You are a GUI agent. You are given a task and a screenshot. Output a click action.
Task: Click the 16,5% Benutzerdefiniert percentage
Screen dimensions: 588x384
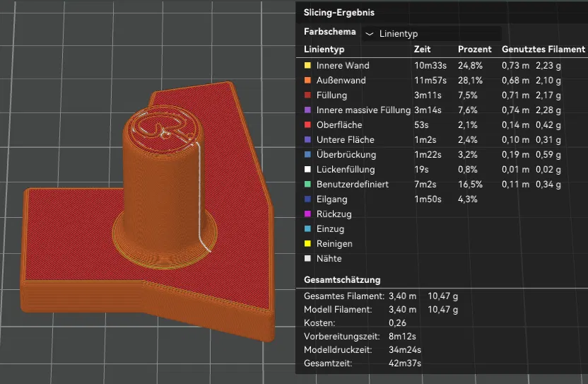point(470,185)
